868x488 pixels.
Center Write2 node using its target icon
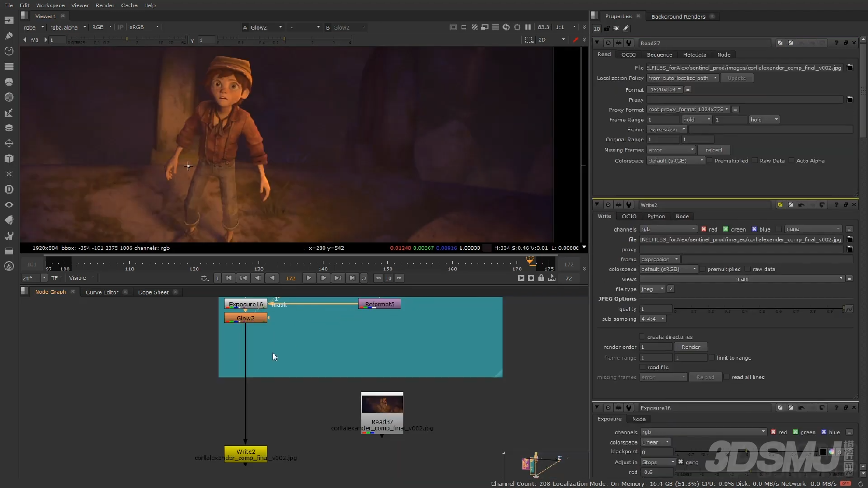608,205
